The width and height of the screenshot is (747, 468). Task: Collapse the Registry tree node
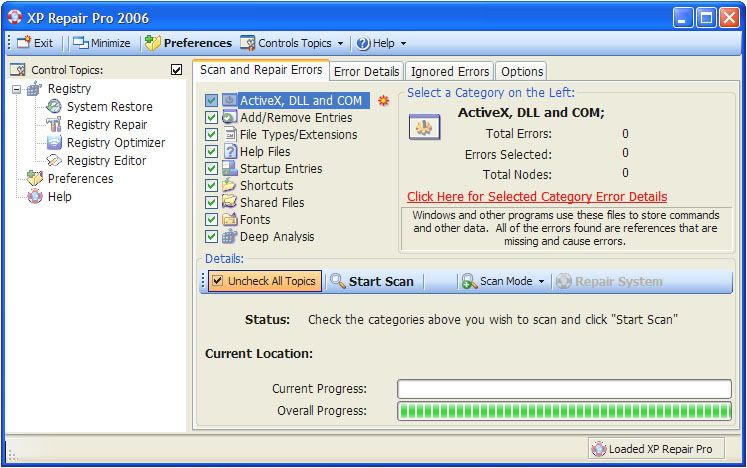(16, 89)
